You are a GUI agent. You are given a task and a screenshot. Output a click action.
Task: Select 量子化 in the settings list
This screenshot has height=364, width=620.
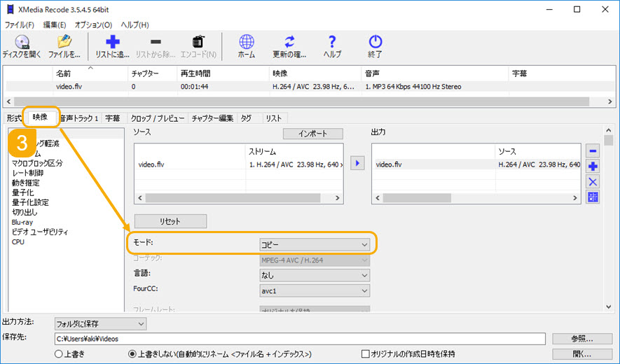click(x=22, y=192)
